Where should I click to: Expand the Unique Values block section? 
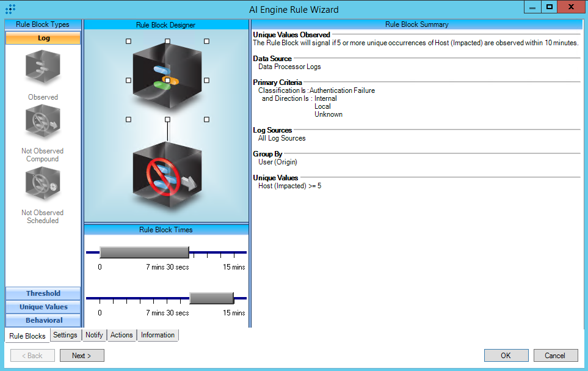pyautogui.click(x=43, y=307)
